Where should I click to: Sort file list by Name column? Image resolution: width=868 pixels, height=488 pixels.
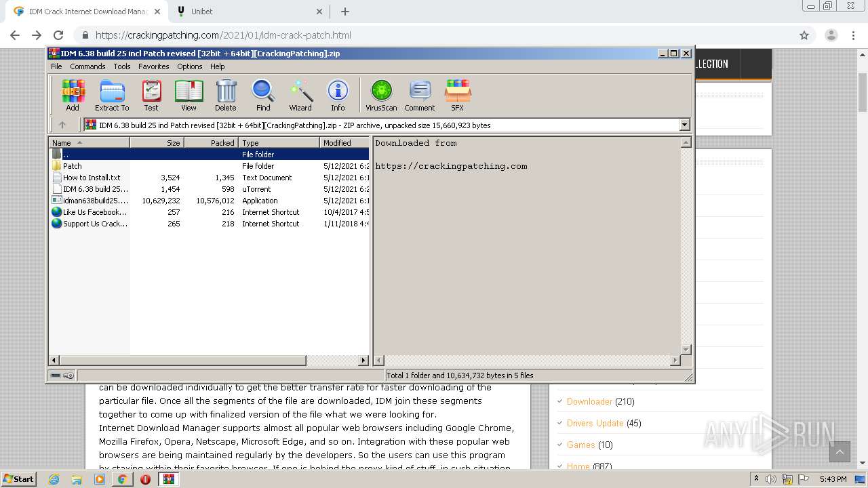coord(90,143)
